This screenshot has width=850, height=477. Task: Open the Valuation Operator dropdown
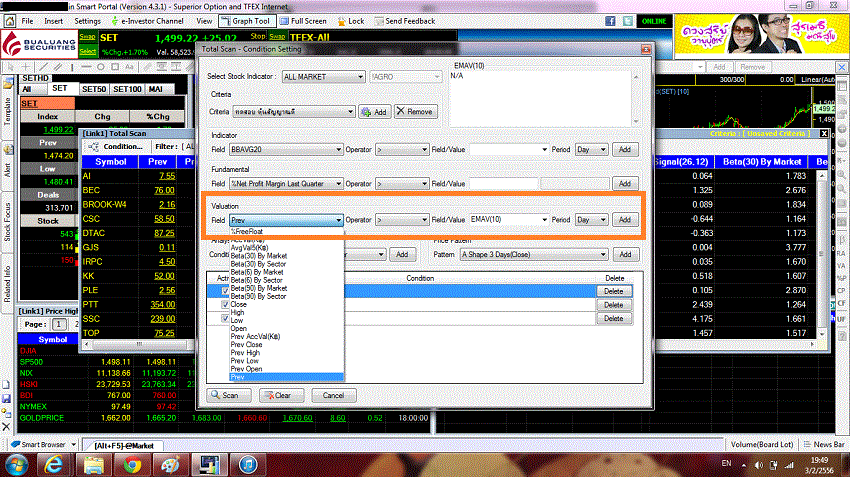point(402,220)
